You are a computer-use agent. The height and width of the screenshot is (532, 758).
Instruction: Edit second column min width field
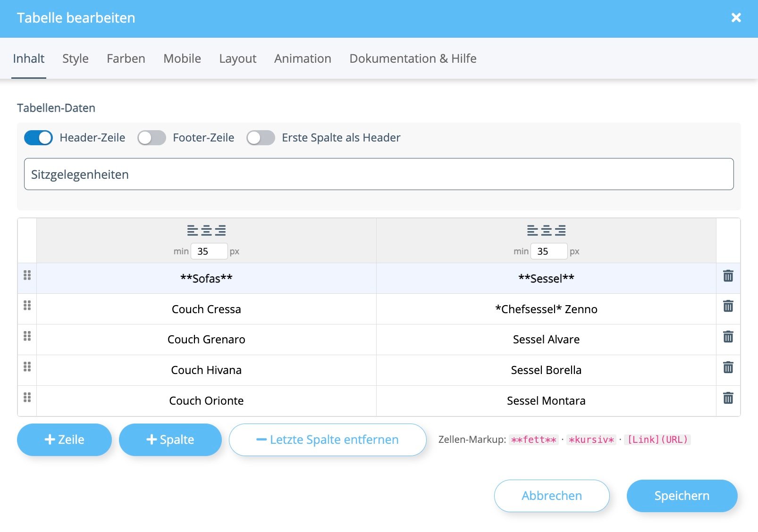(x=549, y=251)
